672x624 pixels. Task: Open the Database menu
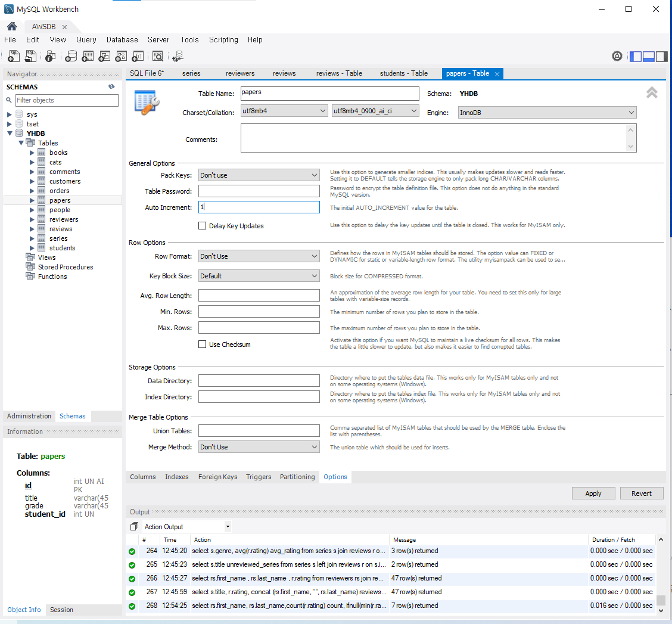click(x=122, y=39)
